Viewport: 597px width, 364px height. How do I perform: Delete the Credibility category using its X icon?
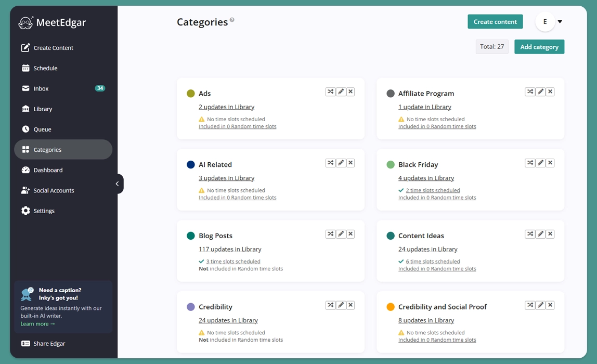(x=351, y=305)
